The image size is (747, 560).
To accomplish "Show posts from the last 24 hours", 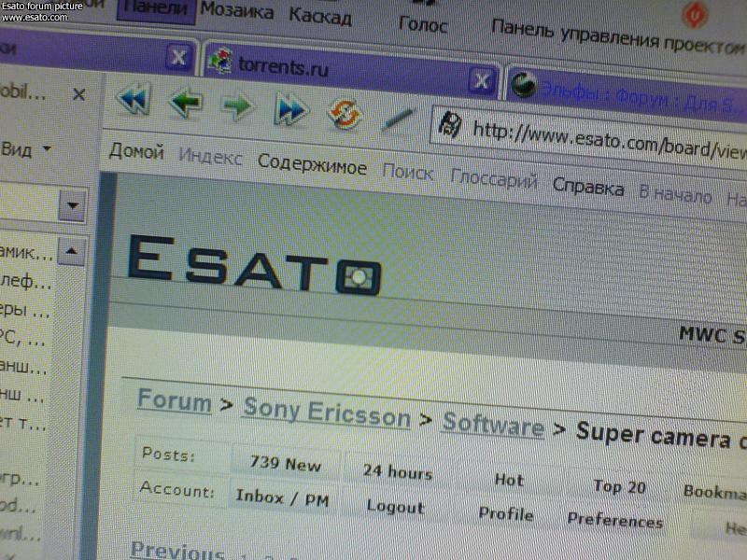I will coord(398,471).
